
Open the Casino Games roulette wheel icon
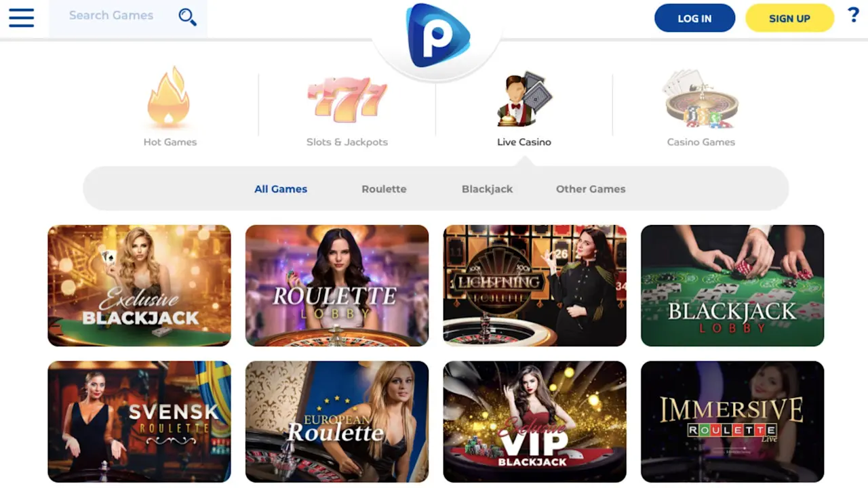pos(701,99)
